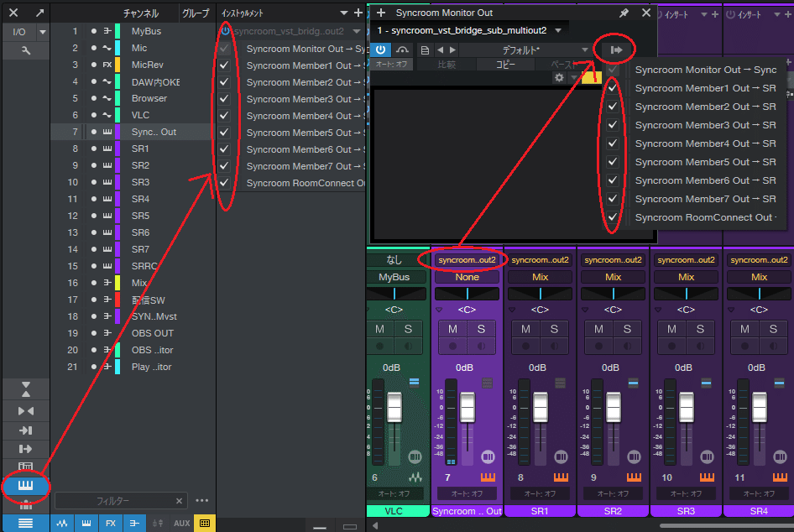Viewport: 794px width, 532px height.
Task: Solo the SR1 channel
Action: pos(553,328)
